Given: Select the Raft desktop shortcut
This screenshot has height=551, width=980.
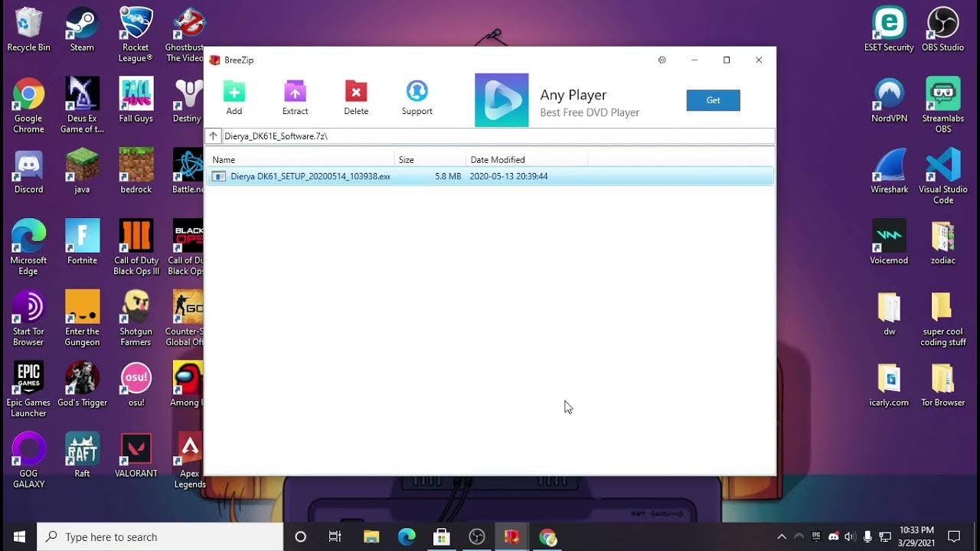Looking at the screenshot, I should [x=82, y=455].
